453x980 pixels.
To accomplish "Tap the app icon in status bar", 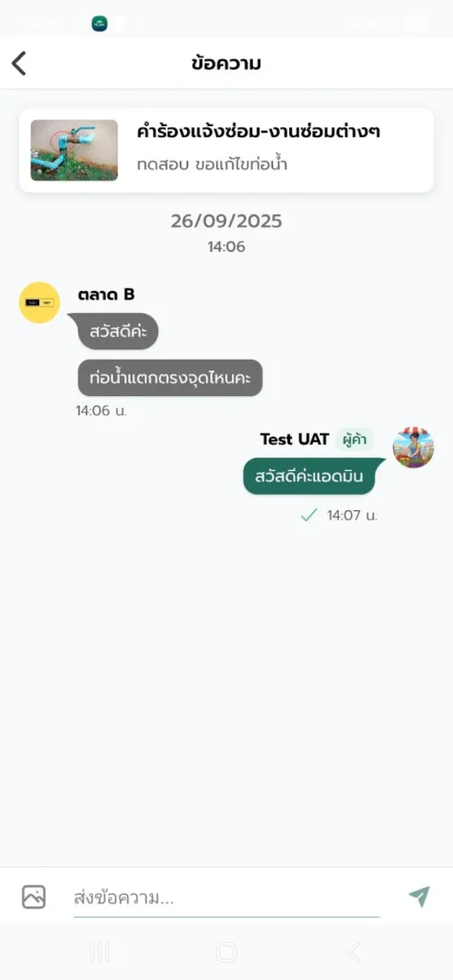I will point(99,24).
